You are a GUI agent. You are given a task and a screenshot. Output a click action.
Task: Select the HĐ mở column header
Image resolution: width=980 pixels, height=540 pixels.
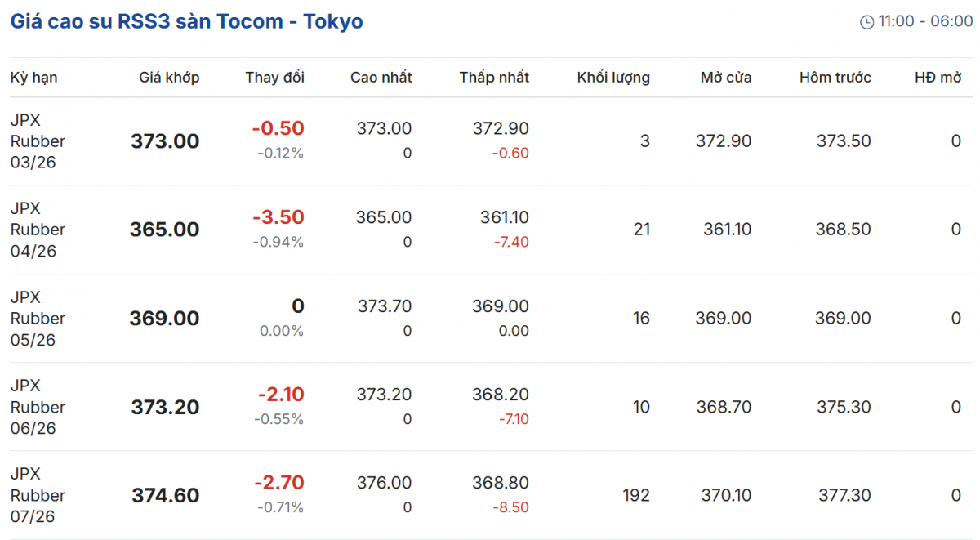click(x=938, y=78)
